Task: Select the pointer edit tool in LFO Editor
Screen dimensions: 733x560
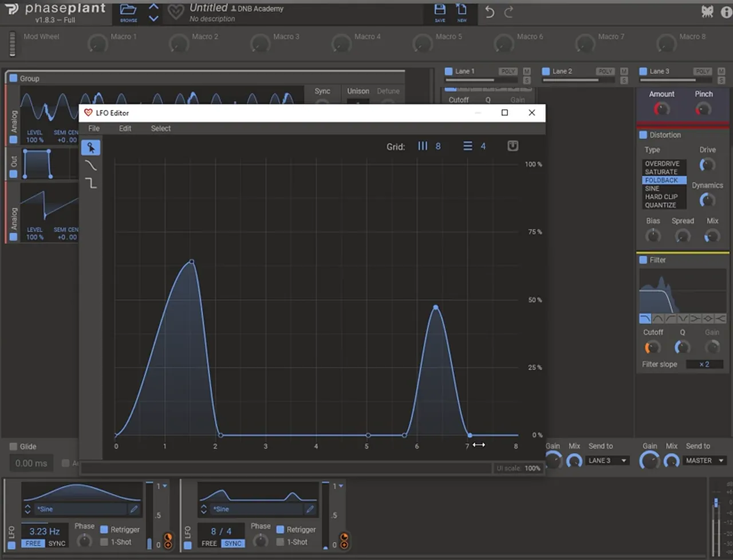Action: click(x=90, y=148)
